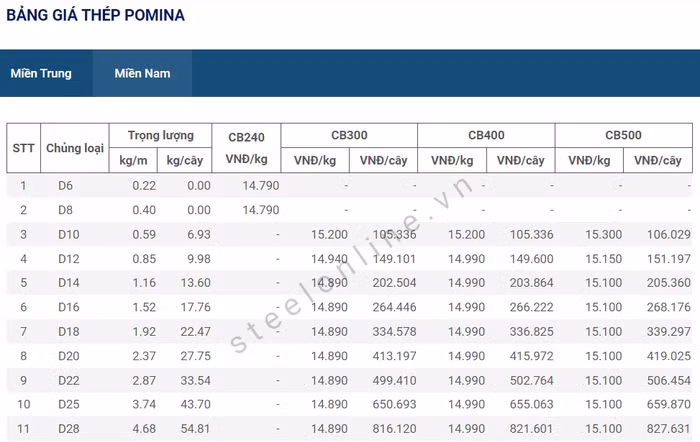Click the CB300 group header
Screen dimensions: 700x442
(349, 135)
